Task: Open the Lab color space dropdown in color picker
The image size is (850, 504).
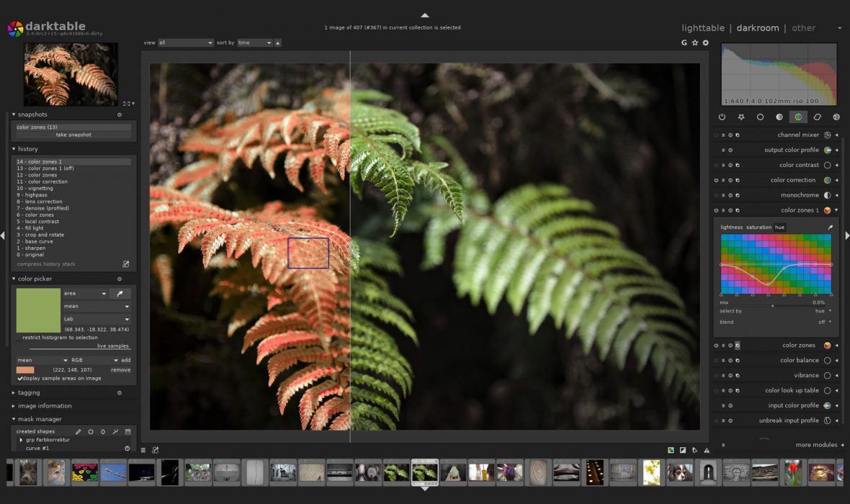Action: [x=97, y=319]
